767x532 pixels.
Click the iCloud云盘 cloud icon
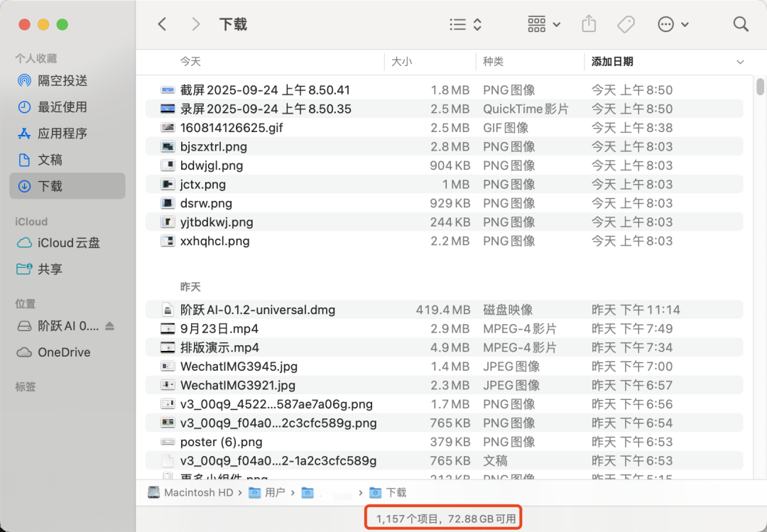click(24, 243)
